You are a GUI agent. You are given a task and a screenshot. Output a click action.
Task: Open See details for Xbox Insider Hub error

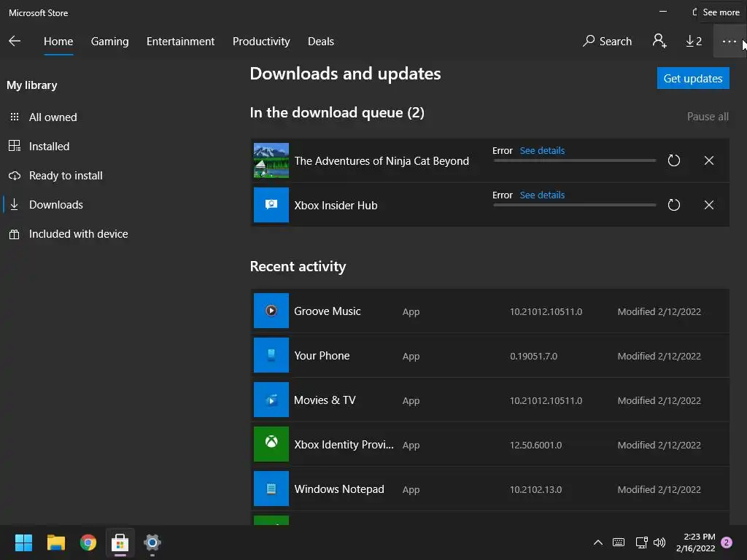(x=542, y=195)
